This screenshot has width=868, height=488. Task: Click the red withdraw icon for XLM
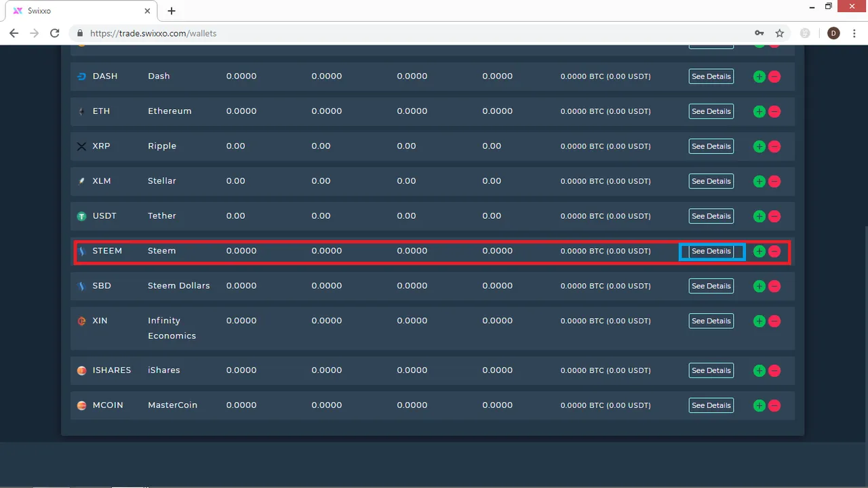point(774,181)
